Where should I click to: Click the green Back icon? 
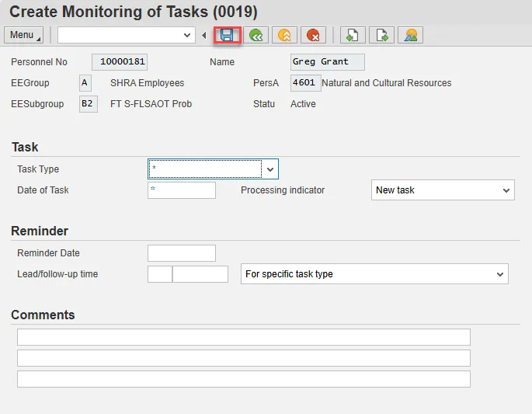[x=256, y=35]
